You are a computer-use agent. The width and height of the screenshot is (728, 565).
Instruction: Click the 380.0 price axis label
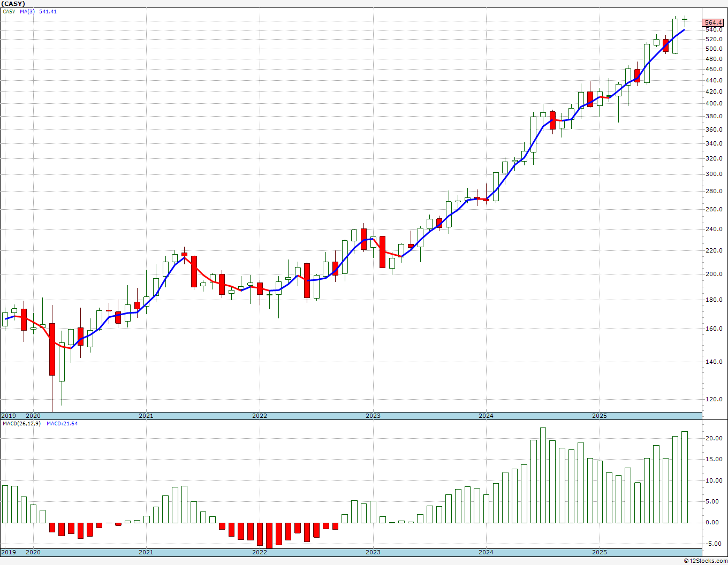click(x=713, y=116)
